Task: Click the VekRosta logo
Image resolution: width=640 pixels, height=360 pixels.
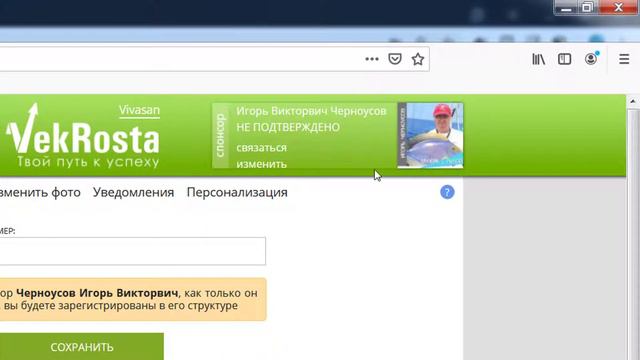Action: 82,136
